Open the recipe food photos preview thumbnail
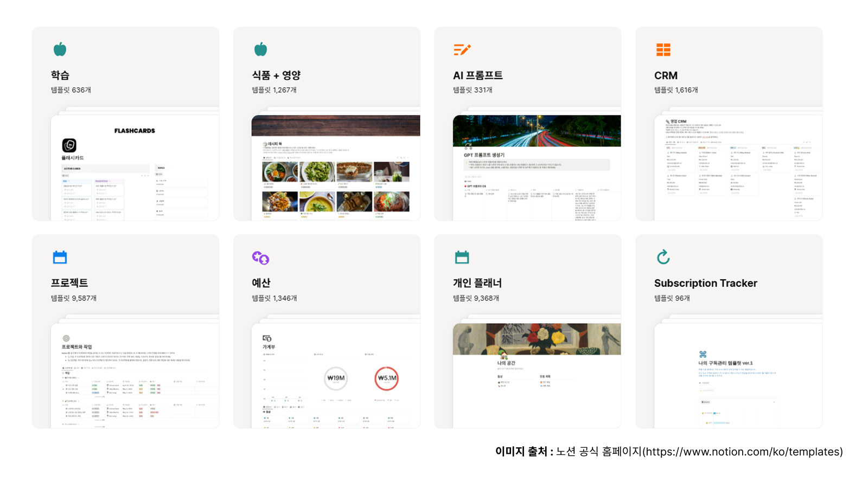This screenshot has width=868, height=488. (x=336, y=168)
